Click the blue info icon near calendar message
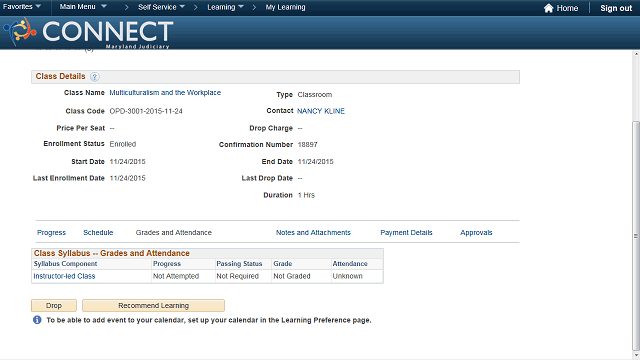The width and height of the screenshot is (640, 360). 37,320
